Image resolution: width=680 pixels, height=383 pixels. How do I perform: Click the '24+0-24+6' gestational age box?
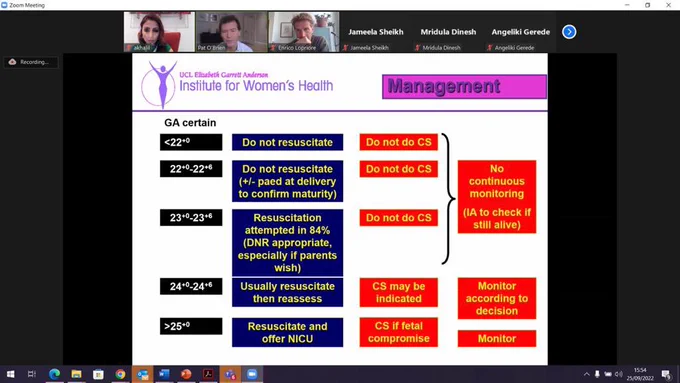coord(191,286)
